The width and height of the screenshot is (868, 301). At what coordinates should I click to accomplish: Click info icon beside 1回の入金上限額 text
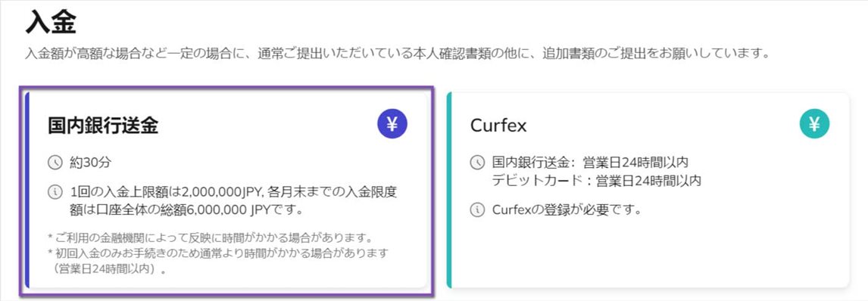tap(56, 193)
